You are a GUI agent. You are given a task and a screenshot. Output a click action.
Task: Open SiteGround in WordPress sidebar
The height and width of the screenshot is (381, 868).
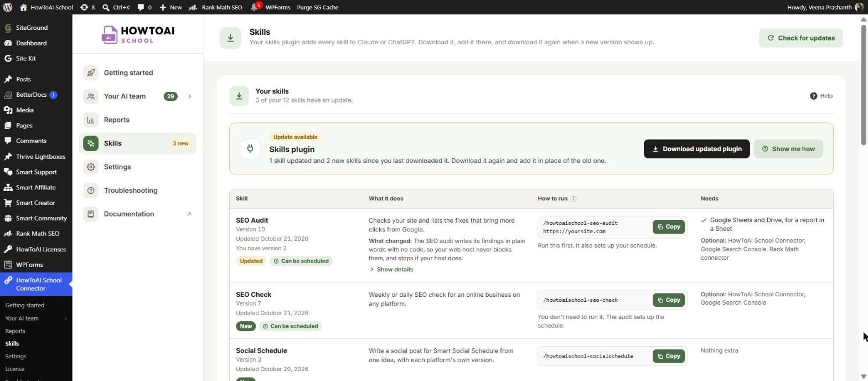tap(36, 28)
